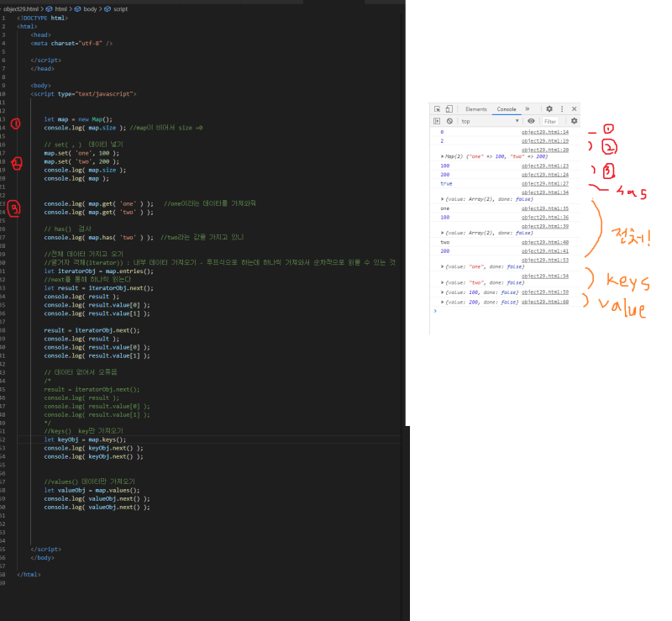This screenshot has height=621, width=672.
Task: Open source link object29.html:19
Action: (544, 140)
